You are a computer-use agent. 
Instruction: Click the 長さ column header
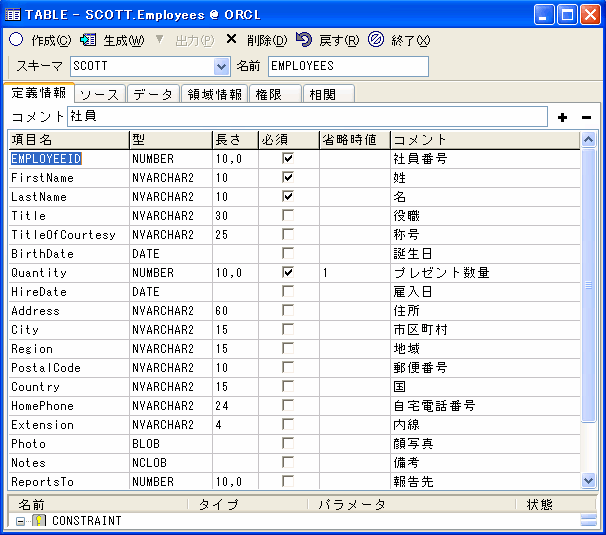click(235, 140)
